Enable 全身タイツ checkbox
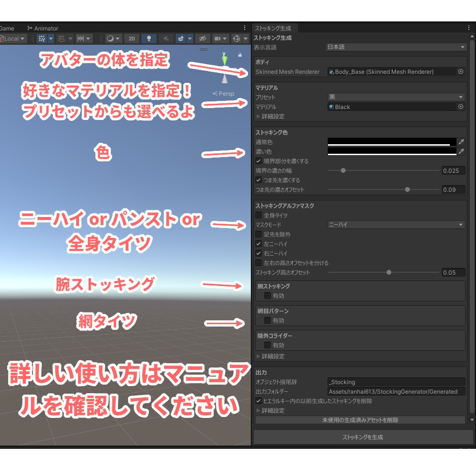This screenshot has width=476, height=476. (258, 215)
